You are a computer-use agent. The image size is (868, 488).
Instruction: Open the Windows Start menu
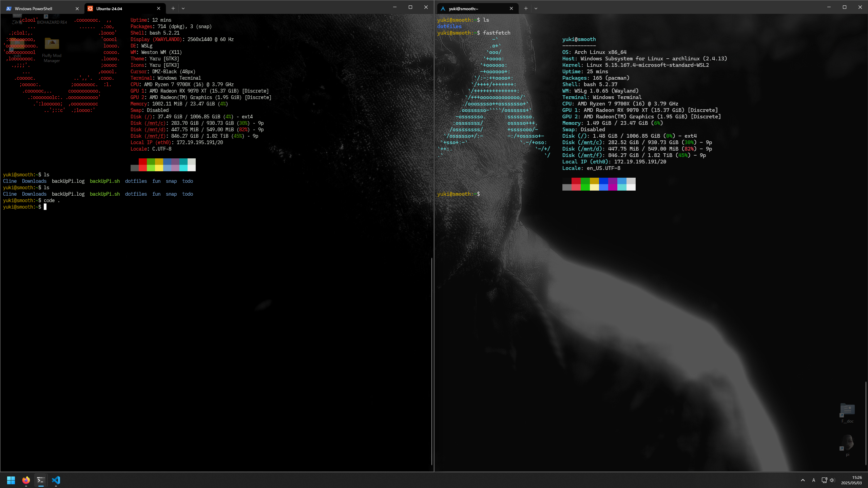point(11,480)
